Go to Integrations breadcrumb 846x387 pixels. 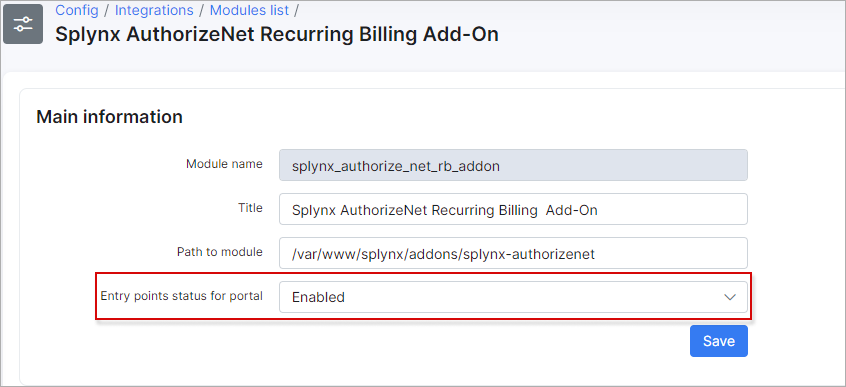click(154, 10)
